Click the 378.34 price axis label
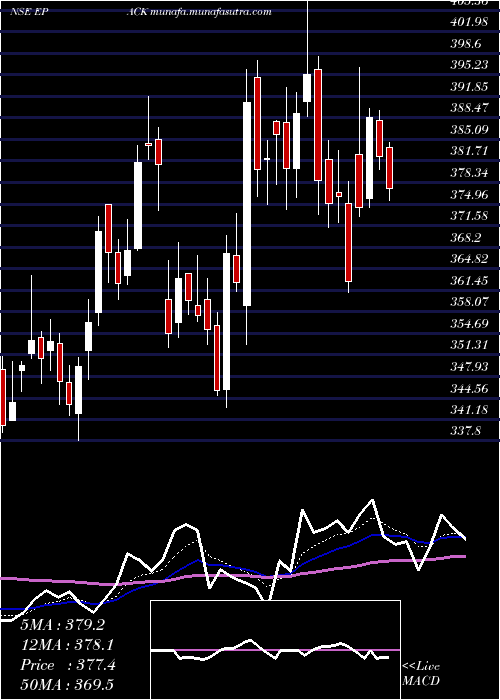The height and width of the screenshot is (700, 500). (469, 173)
